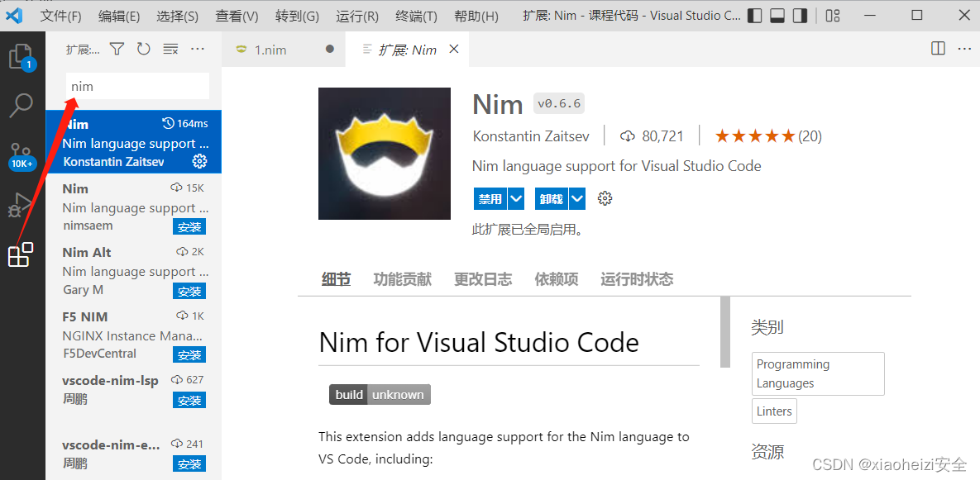The height and width of the screenshot is (480, 980).
Task: Select the 扩展: Nim editor tab
Action: [x=407, y=50]
